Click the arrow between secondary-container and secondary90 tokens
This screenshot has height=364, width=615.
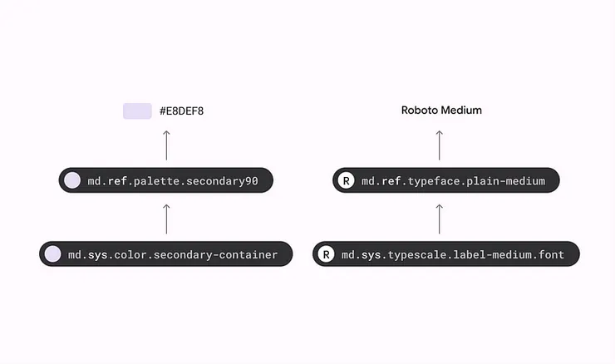tap(166, 218)
